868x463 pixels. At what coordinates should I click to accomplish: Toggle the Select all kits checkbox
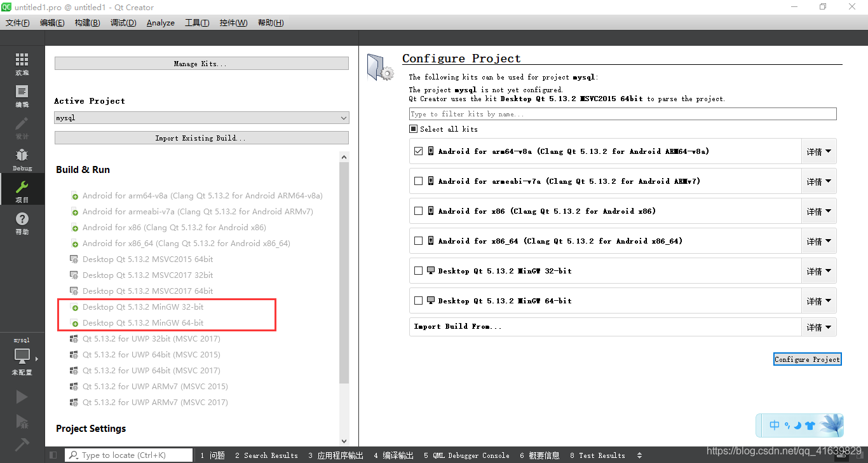pos(414,129)
